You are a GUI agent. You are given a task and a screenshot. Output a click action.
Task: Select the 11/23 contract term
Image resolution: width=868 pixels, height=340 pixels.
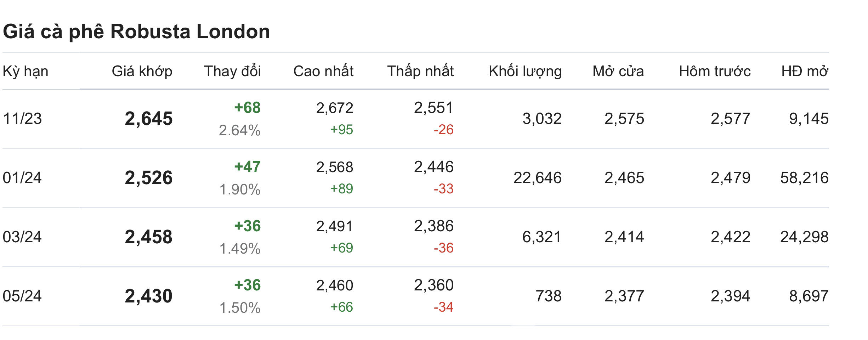(22, 119)
